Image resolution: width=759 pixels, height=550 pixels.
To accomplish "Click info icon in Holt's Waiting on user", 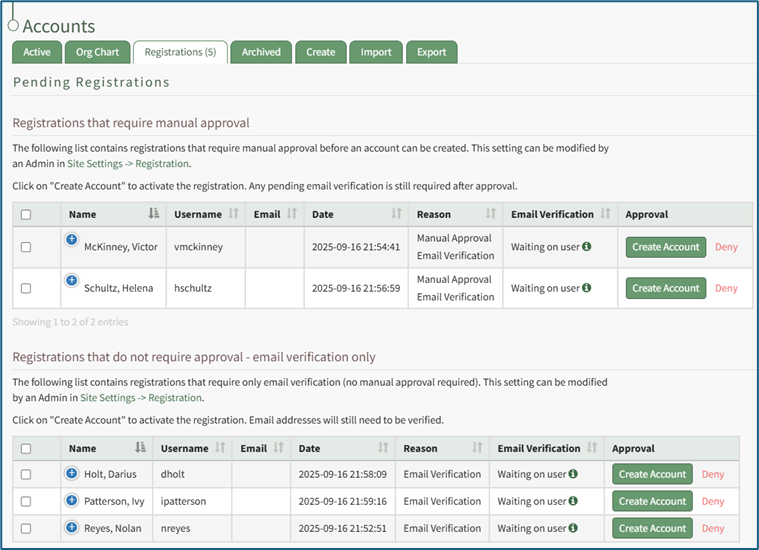I will tap(573, 474).
